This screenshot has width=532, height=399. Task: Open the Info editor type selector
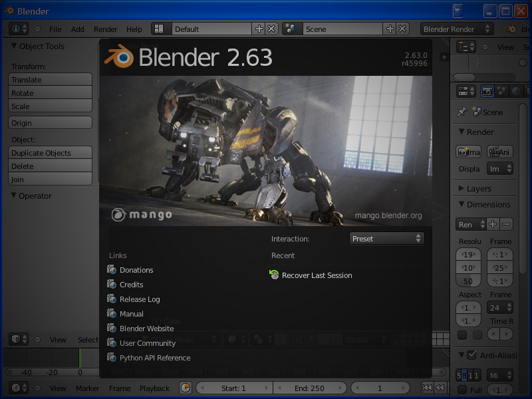[19, 29]
